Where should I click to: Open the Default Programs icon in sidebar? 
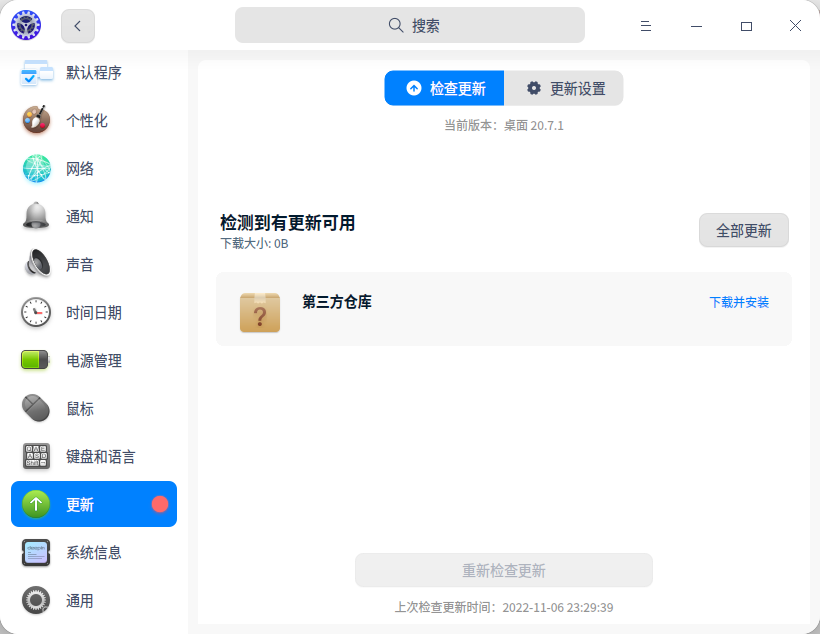pos(37,73)
